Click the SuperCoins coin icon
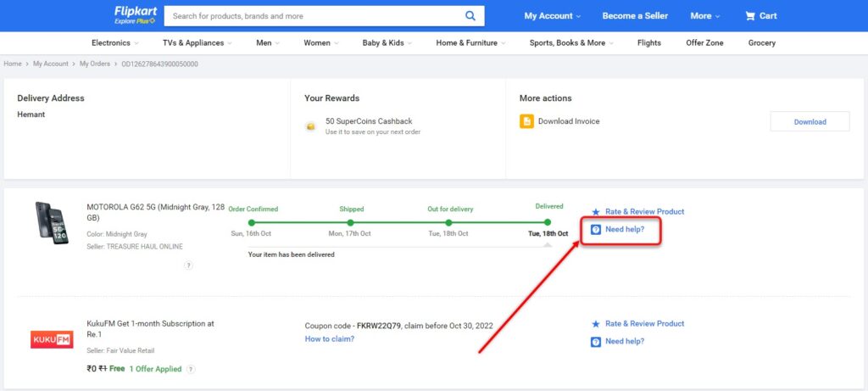Image resolution: width=868 pixels, height=391 pixels. [x=311, y=126]
